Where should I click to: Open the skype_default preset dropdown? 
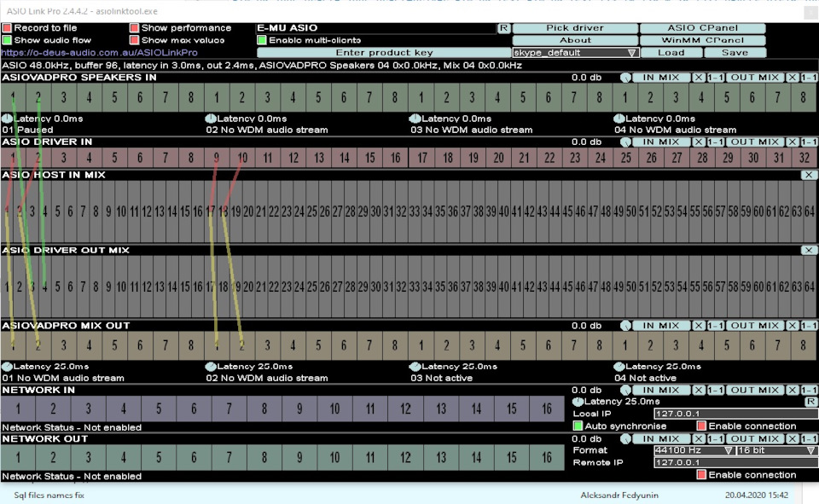(576, 53)
